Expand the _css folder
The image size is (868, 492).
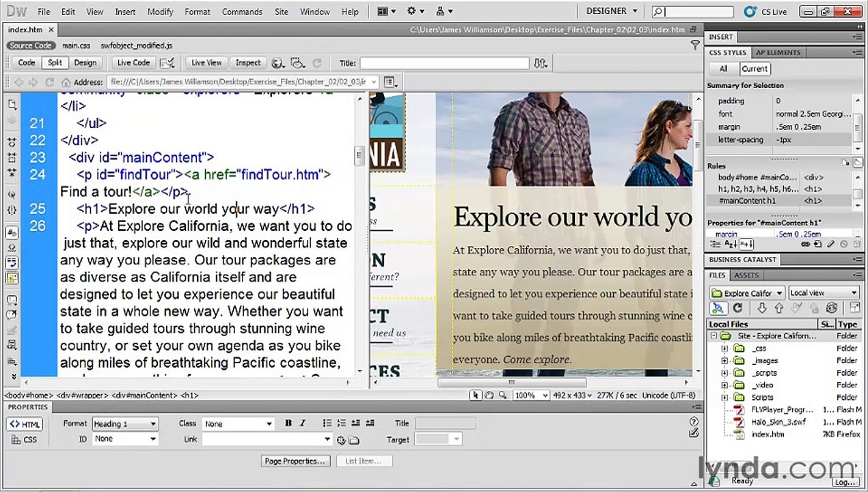coord(724,348)
